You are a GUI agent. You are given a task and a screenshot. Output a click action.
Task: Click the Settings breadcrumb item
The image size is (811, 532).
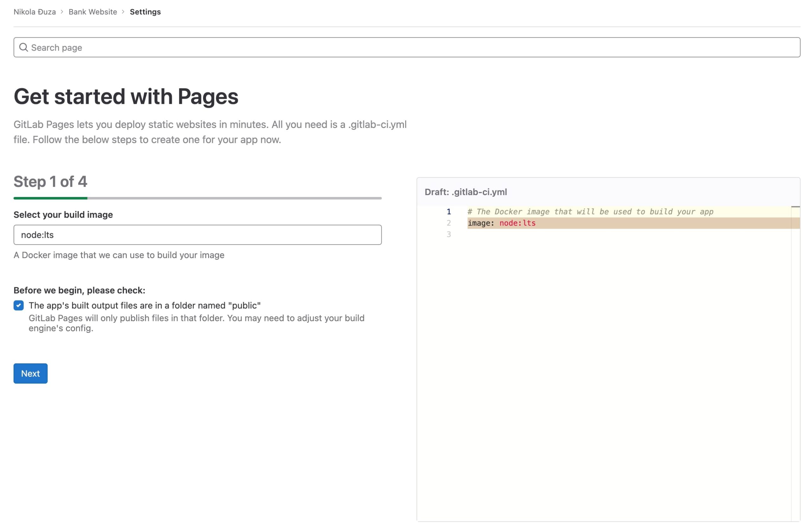[145, 12]
